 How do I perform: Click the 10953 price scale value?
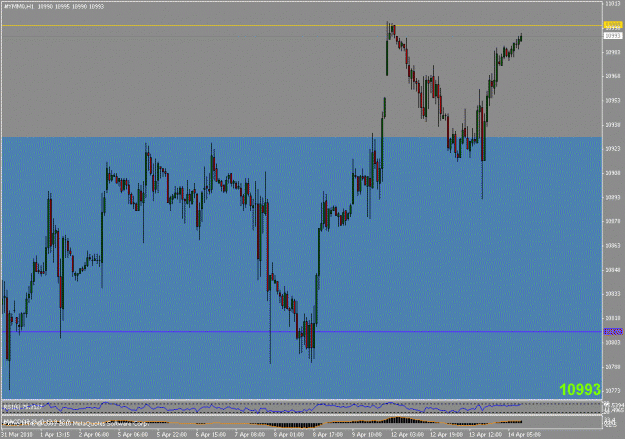tap(613, 100)
